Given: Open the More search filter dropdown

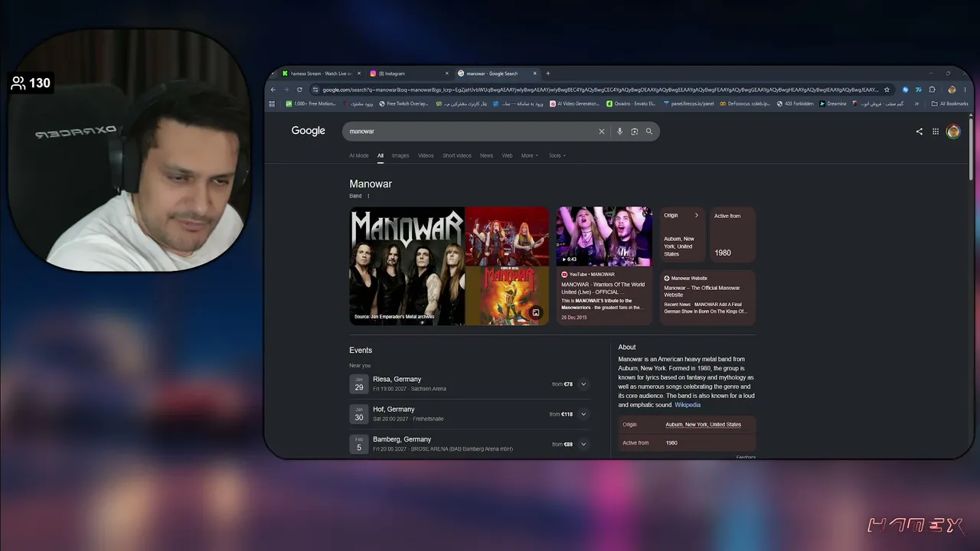Looking at the screenshot, I should click(530, 155).
